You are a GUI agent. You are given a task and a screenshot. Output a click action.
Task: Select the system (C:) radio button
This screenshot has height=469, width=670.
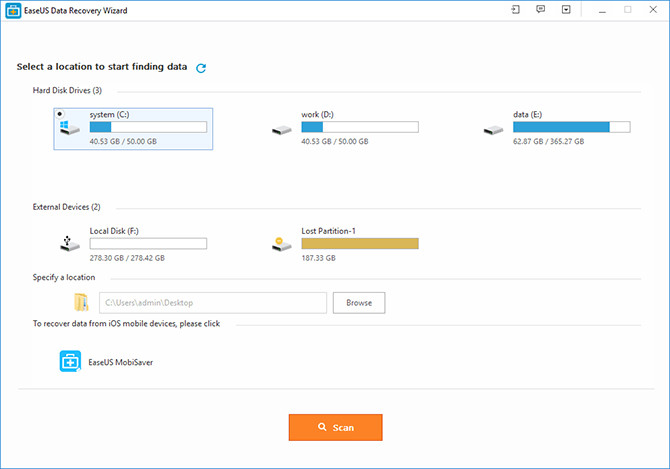pos(62,114)
